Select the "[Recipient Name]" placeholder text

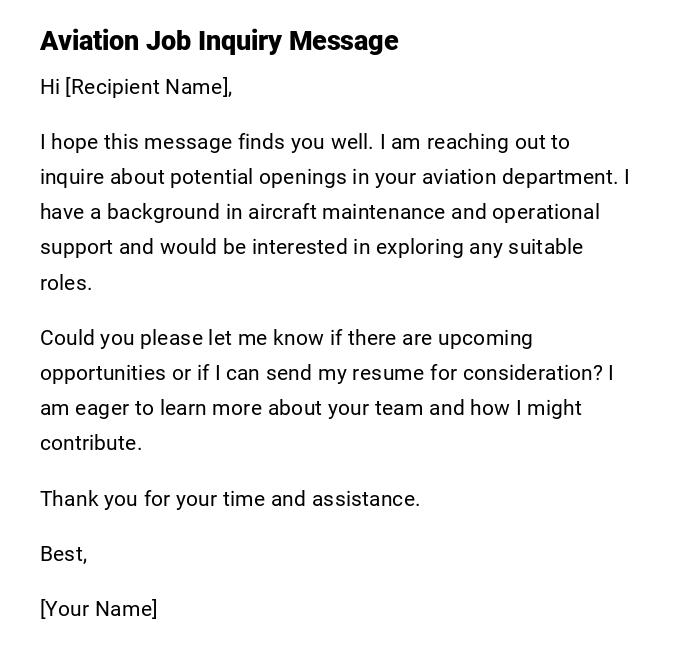(148, 87)
